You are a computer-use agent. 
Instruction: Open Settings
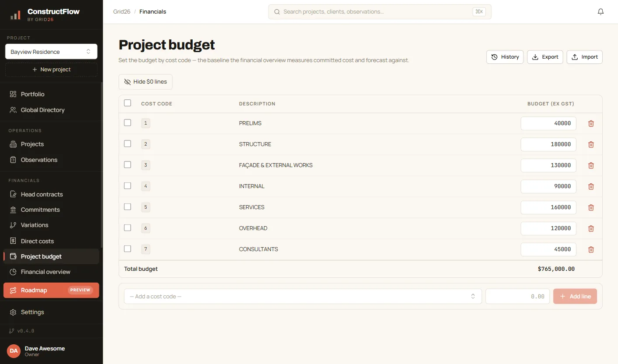coord(51,312)
